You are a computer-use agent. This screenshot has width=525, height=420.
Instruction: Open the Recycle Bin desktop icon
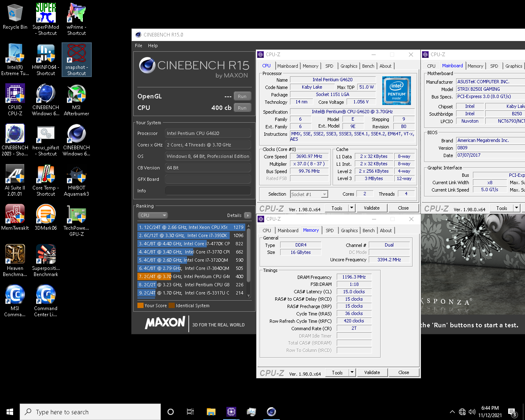(15, 17)
